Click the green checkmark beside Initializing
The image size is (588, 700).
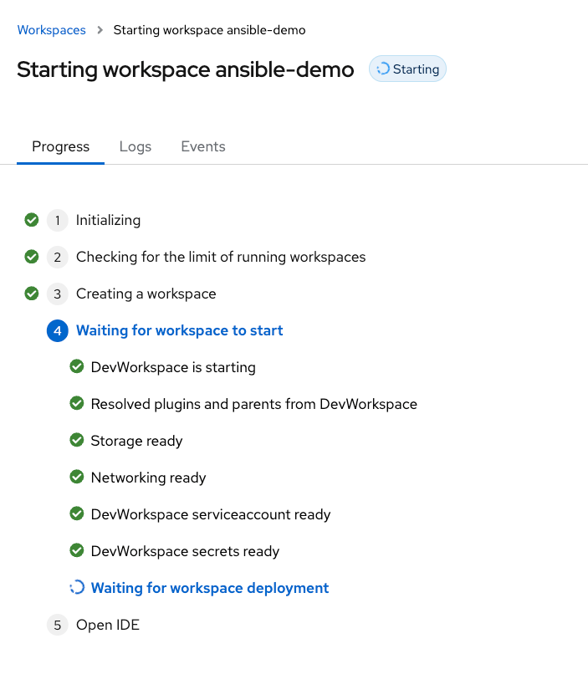[32, 220]
